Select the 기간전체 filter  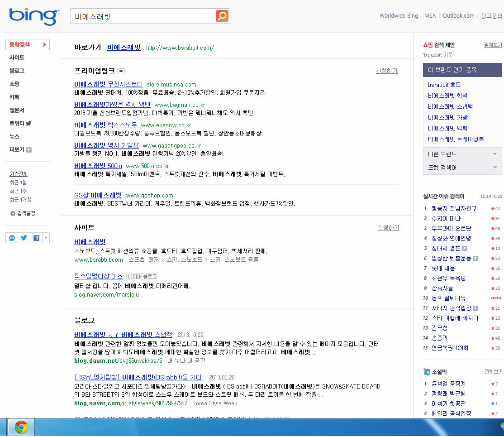click(18, 174)
